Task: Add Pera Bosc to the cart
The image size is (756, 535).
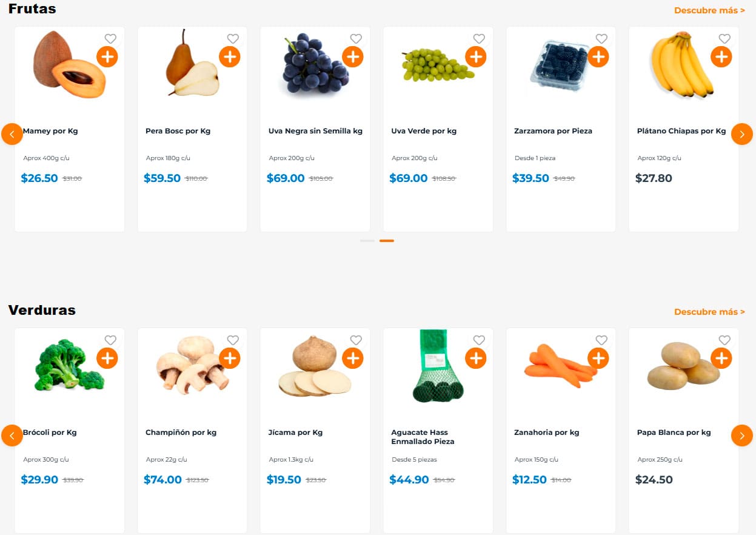Action: (x=230, y=57)
